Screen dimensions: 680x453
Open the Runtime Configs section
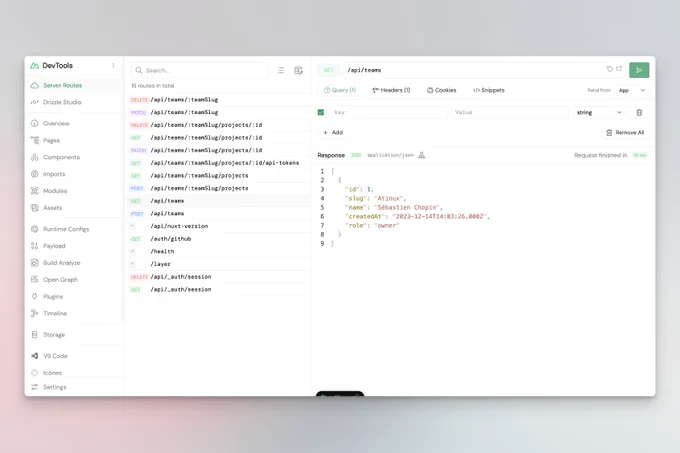[x=74, y=229]
